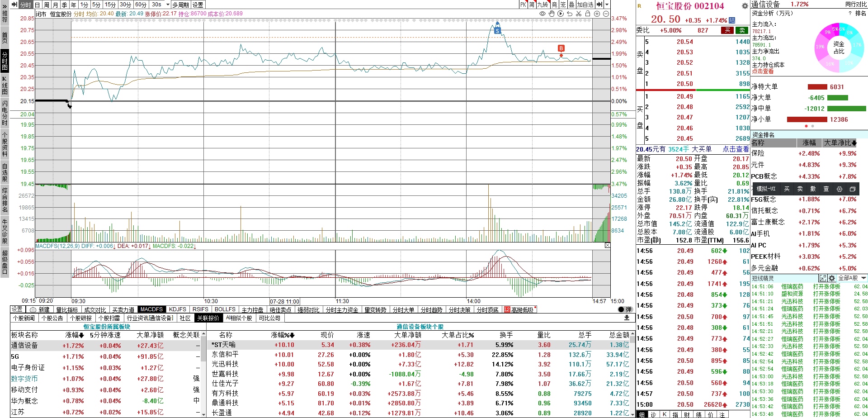Click 点击查看 link under 主力持仓成本

(x=763, y=71)
